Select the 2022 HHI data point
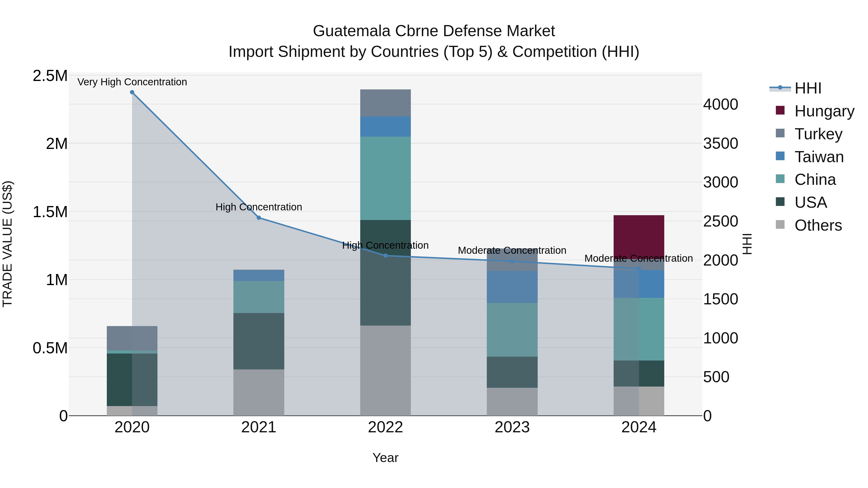Viewport: 868px width, 488px height. 386,256
